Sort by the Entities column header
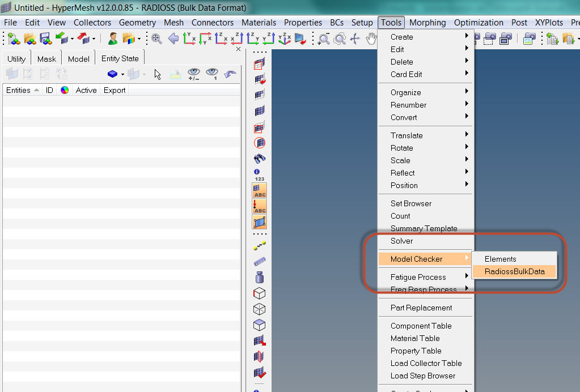The width and height of the screenshot is (580, 392). point(22,90)
